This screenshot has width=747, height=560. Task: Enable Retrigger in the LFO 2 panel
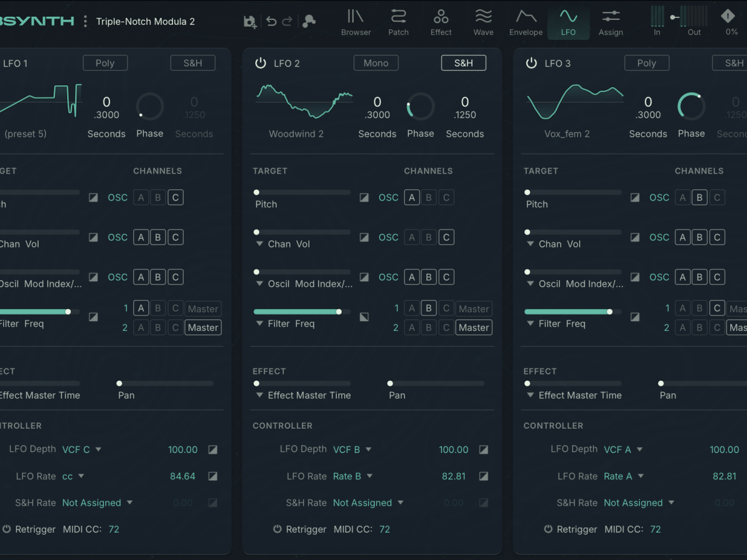click(278, 529)
